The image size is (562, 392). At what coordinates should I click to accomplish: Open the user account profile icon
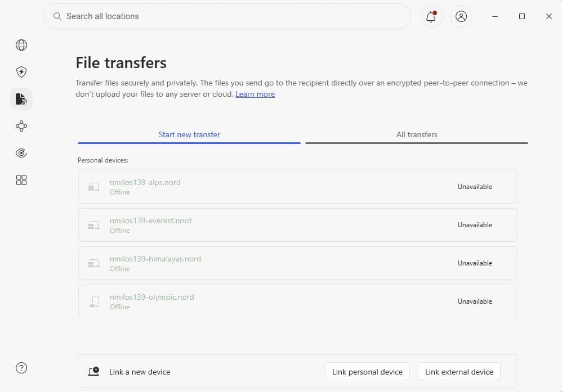coord(461,16)
